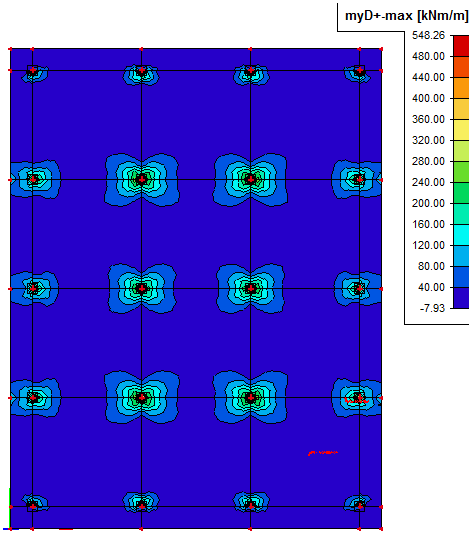Click the myD+-max [kNm/m] legend title
The width and height of the screenshot is (472, 549).
pos(406,16)
